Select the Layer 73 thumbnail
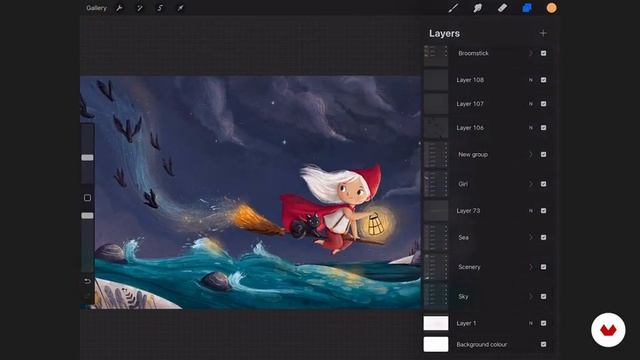The image size is (640, 360). coord(436,211)
